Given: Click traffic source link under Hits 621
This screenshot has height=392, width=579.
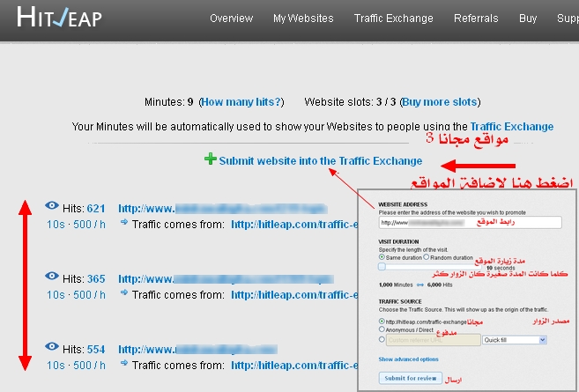Looking at the screenshot, I should click(x=294, y=225).
